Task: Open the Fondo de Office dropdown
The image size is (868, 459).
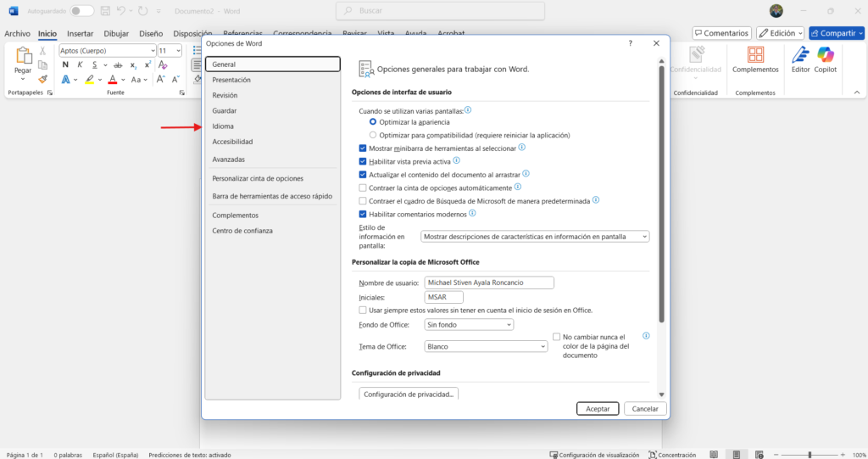Action: (468, 325)
